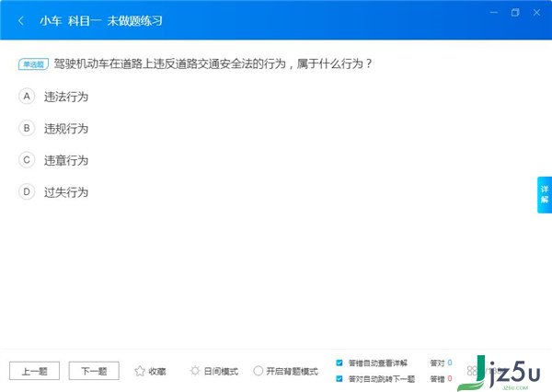Restore down the window
This screenshot has width=552, height=392.
(515, 13)
